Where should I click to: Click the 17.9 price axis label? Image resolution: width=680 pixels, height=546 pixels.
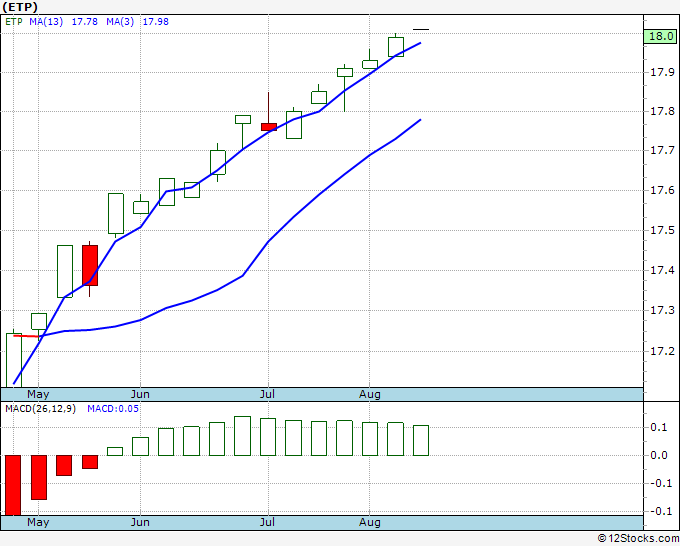[x=662, y=72]
